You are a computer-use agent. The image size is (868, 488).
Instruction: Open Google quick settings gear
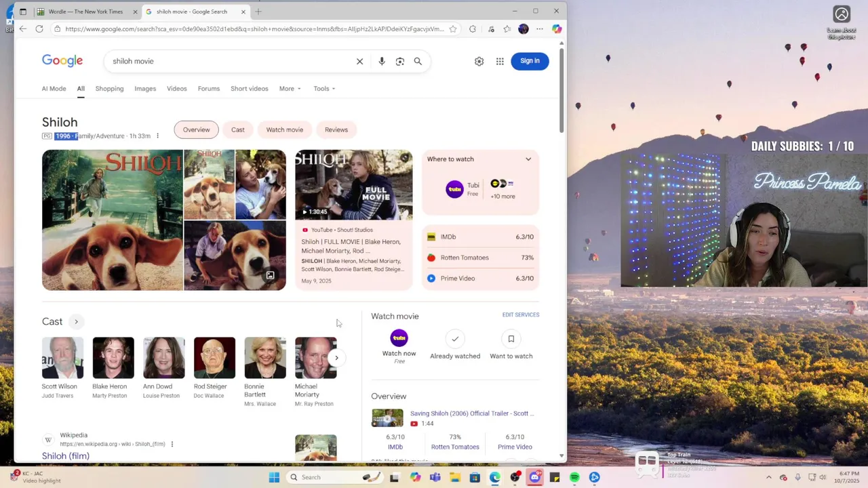click(479, 62)
